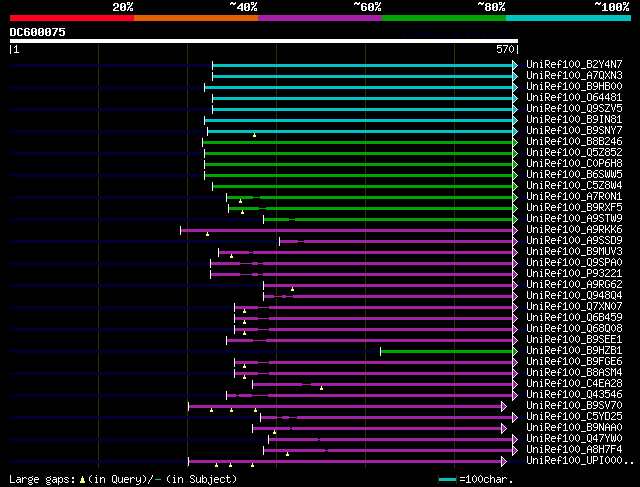Click the arrowhead ending the UniRef100_B9HZB1 alignment
Image resolution: width=640 pixels, height=487 pixels.
click(515, 351)
